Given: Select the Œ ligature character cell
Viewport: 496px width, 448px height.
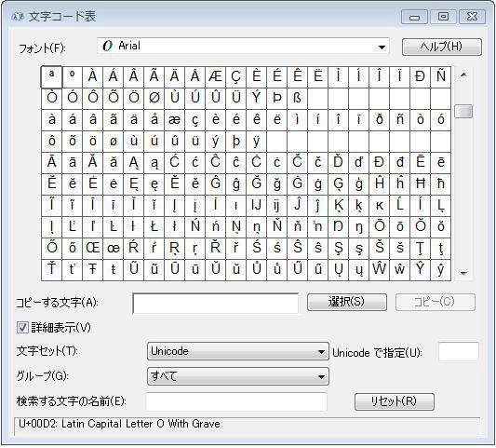Looking at the screenshot, I should pos(93,248).
